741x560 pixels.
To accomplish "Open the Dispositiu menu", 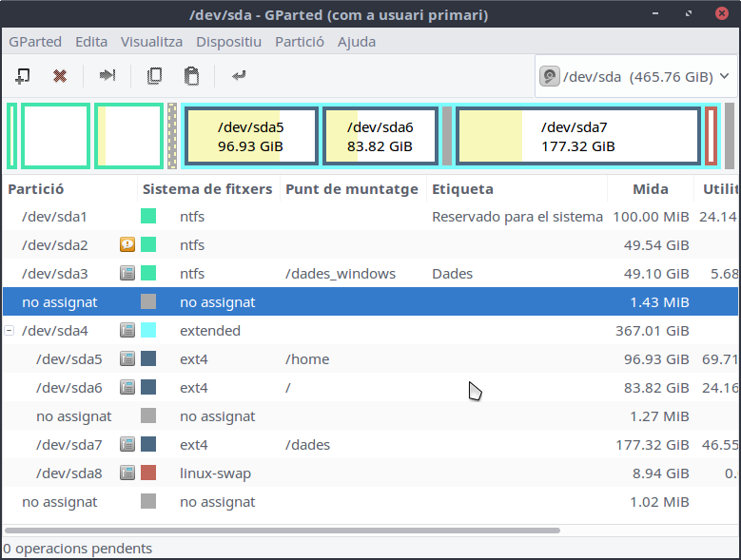I will [228, 42].
